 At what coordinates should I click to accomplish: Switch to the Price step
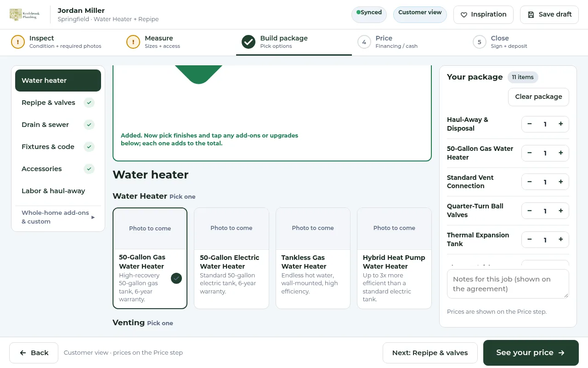(x=409, y=42)
